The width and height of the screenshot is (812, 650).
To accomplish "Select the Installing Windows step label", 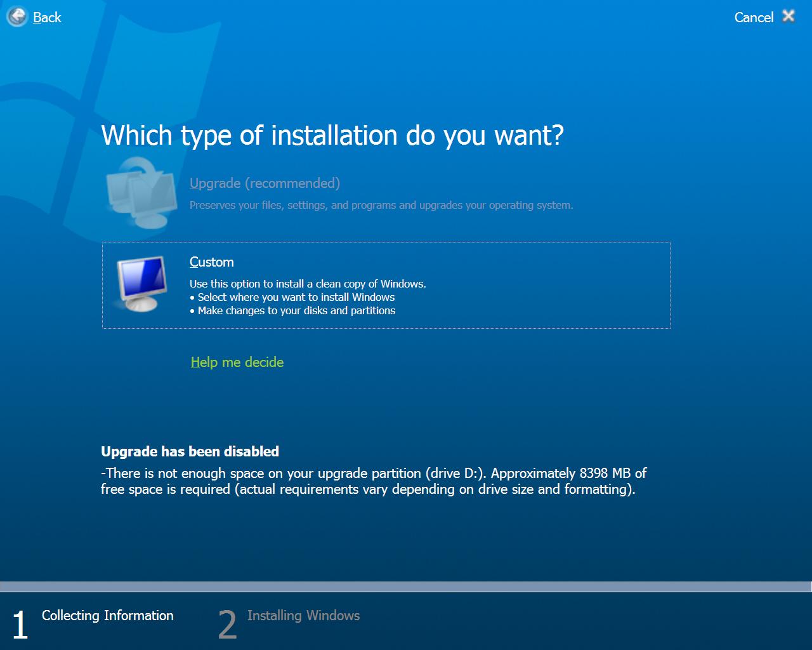I will [303, 616].
